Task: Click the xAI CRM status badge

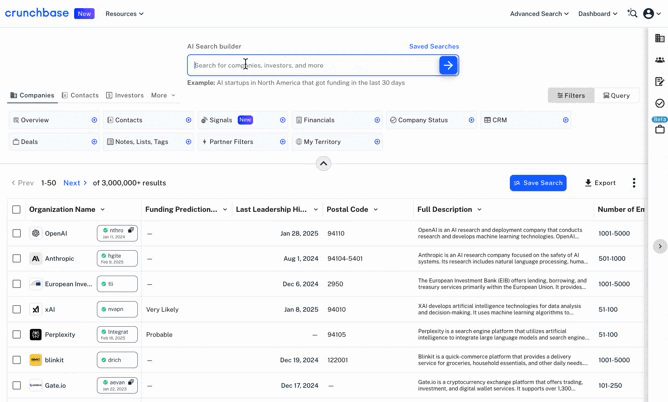Action: (x=117, y=309)
